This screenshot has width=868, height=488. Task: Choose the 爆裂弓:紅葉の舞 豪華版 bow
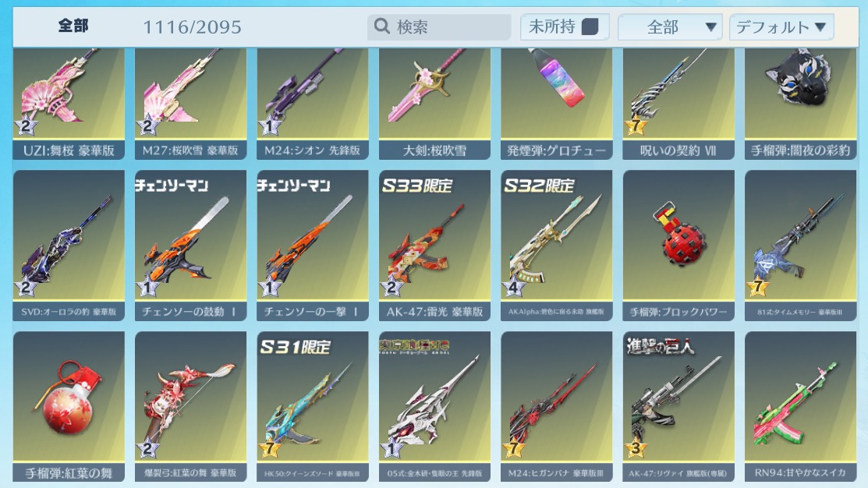pos(190,407)
